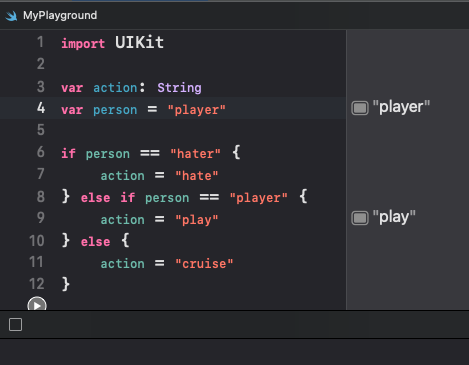Place cursor on UIKit in import line
Screen dimensions: 469x365
pyautogui.click(x=139, y=43)
